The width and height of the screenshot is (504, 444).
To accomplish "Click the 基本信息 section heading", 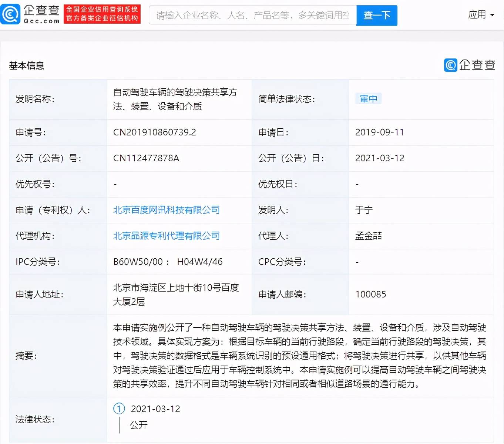I will point(27,66).
